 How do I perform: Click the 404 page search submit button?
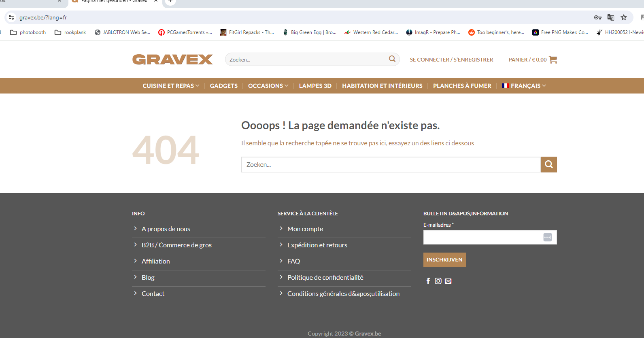[x=549, y=164]
